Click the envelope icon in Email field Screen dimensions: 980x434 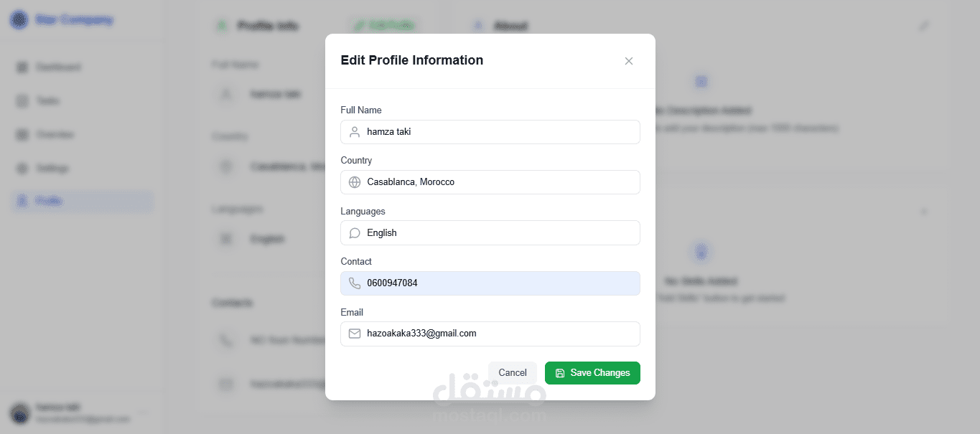coord(355,334)
